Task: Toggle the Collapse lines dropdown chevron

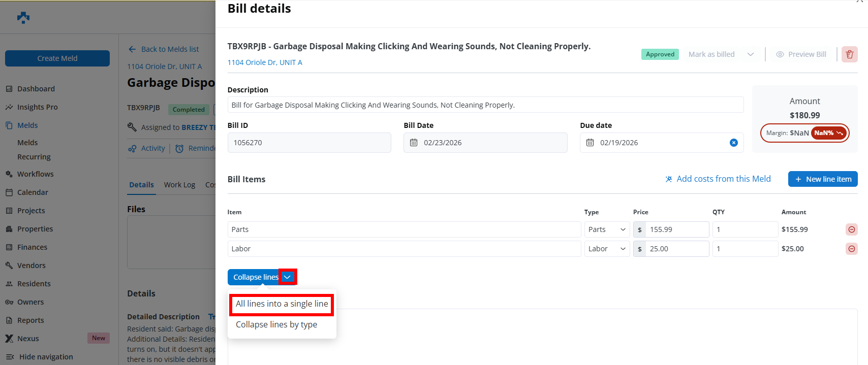Action: click(x=287, y=277)
